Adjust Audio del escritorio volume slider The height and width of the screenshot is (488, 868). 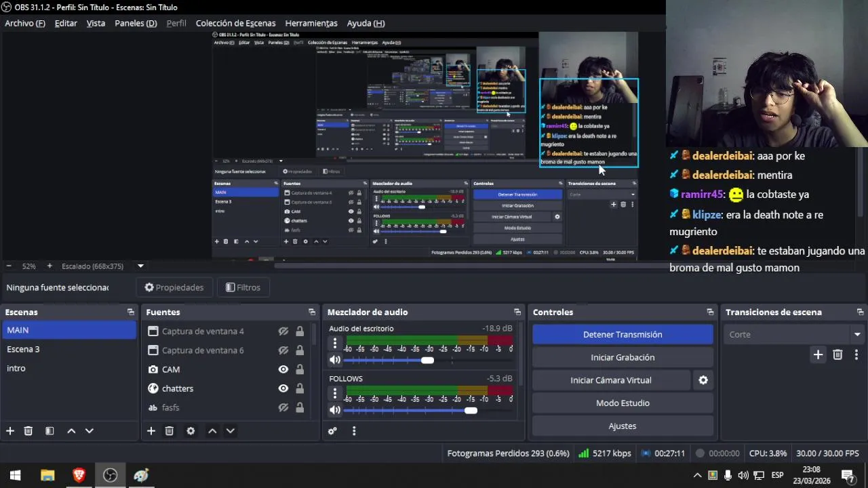pyautogui.click(x=427, y=361)
